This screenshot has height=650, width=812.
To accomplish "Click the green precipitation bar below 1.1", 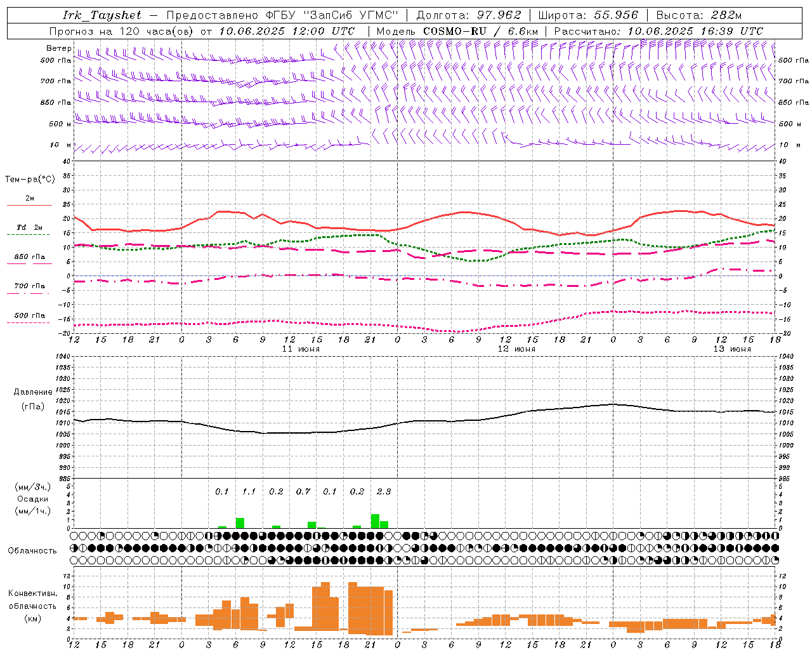I will pyautogui.click(x=240, y=523).
